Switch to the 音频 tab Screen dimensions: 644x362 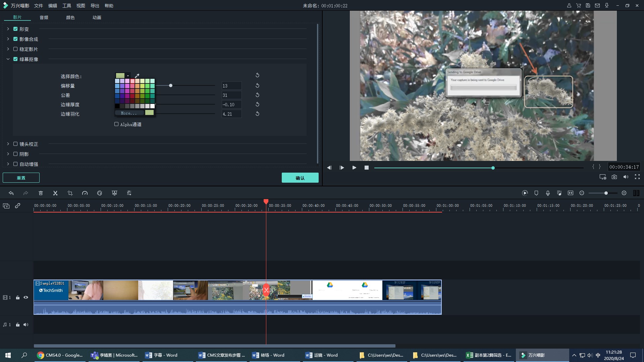tap(44, 17)
